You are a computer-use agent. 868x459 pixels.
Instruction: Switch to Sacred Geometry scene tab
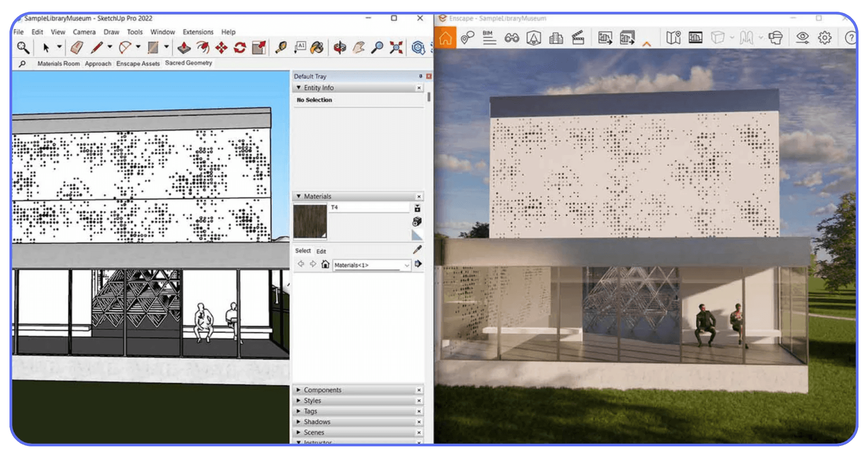(x=189, y=63)
